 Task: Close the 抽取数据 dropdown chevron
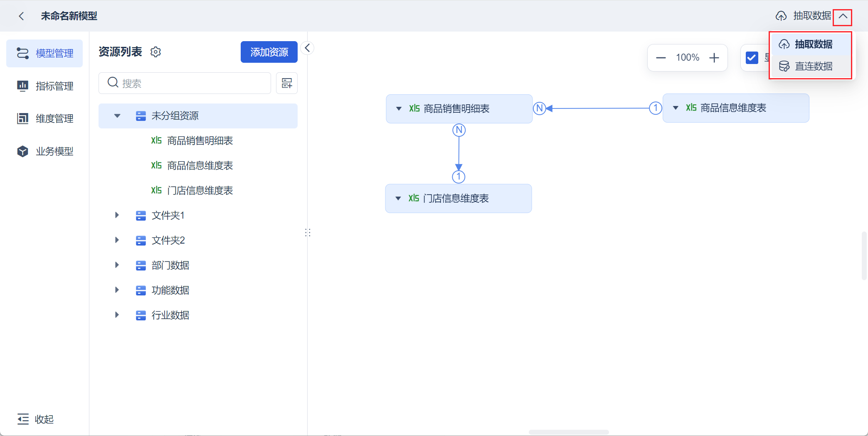[843, 17]
